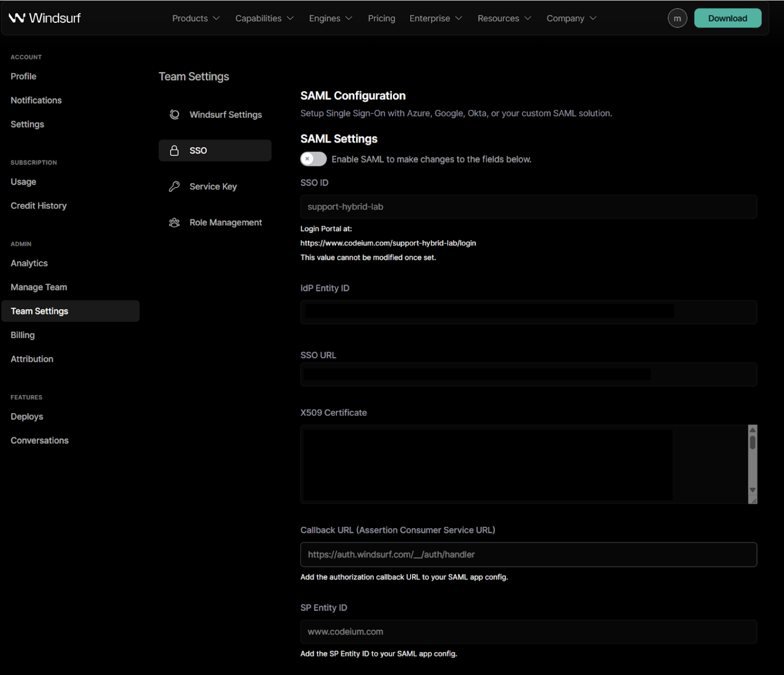784x675 pixels.
Task: Select the SSO tab
Action: click(x=215, y=151)
